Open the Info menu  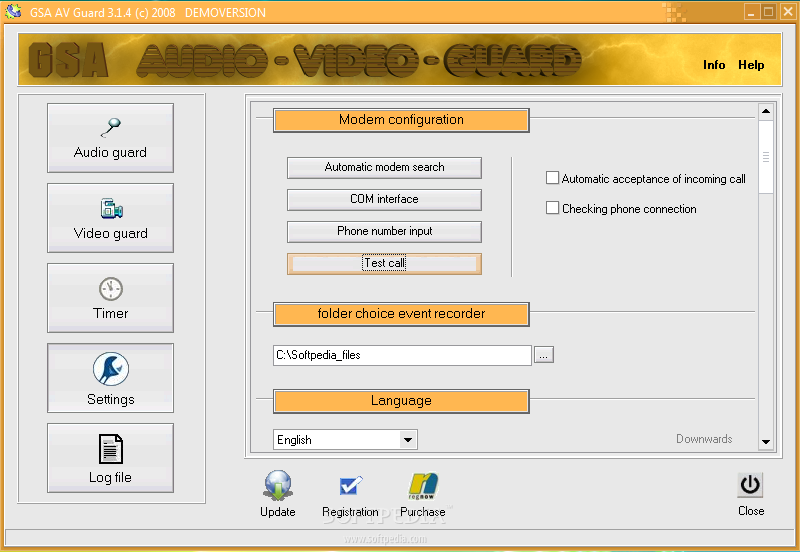coord(714,65)
